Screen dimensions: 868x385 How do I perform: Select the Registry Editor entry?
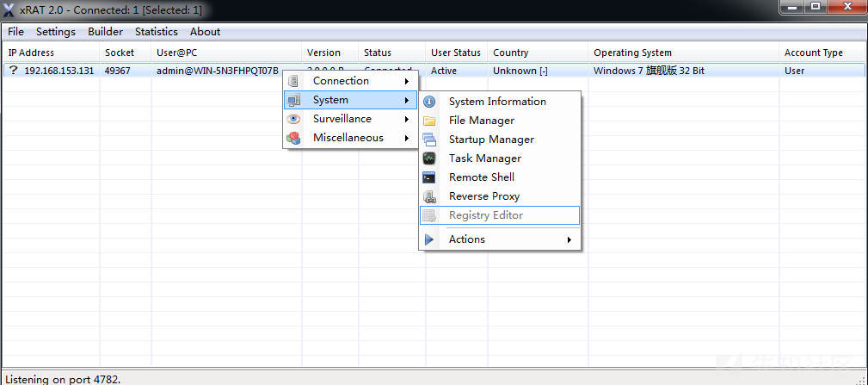tap(500, 215)
